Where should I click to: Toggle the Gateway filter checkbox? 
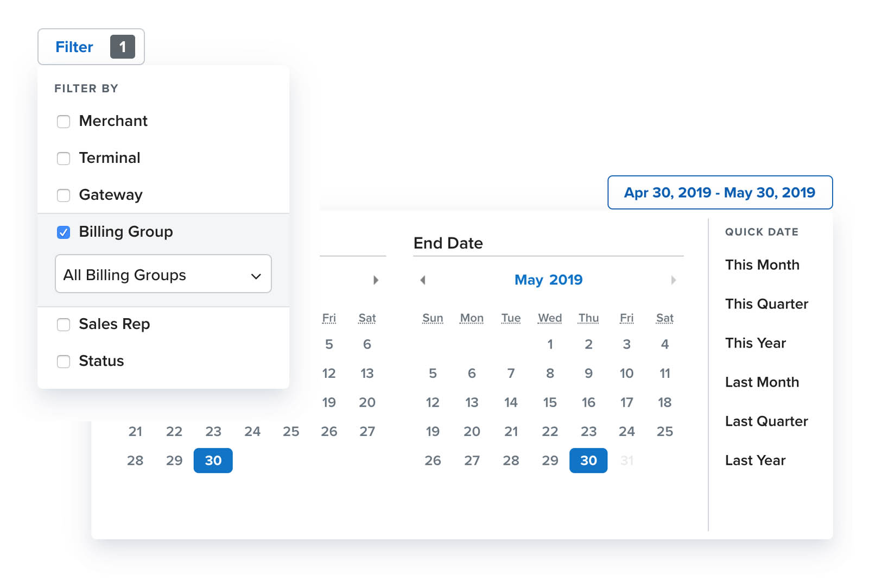64,195
